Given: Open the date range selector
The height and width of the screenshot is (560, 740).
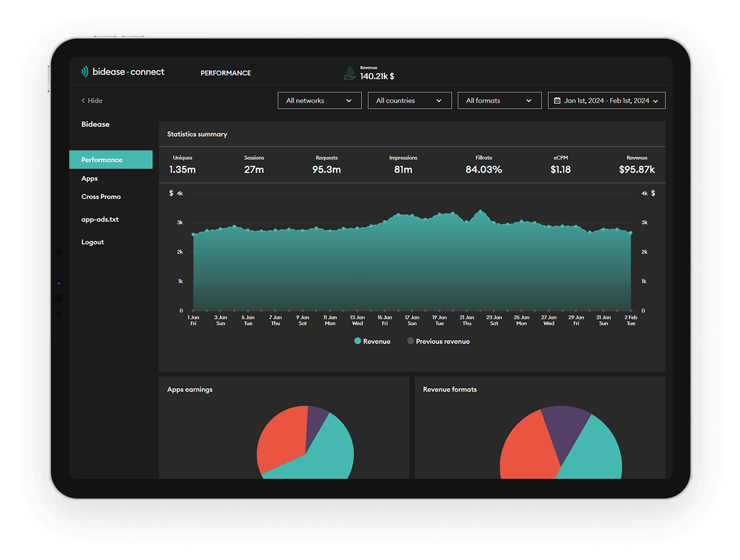Looking at the screenshot, I should [606, 101].
